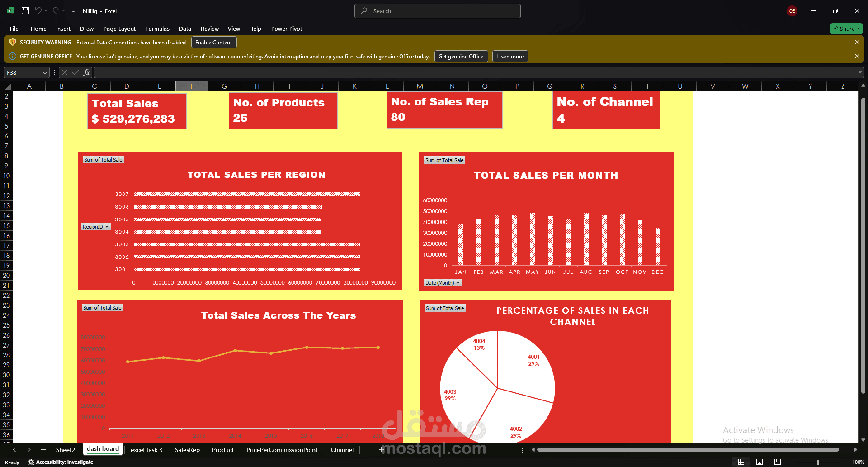
Task: Click the Insert Function fx icon
Action: (x=86, y=72)
